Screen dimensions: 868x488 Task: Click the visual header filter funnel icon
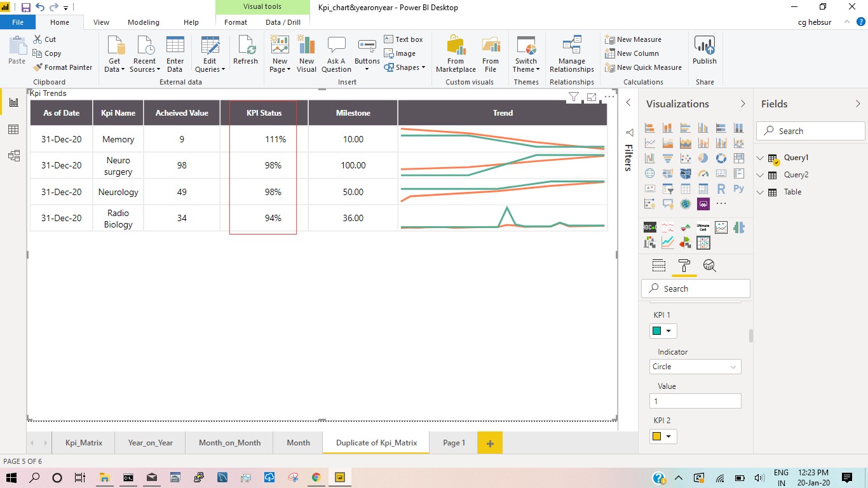574,97
